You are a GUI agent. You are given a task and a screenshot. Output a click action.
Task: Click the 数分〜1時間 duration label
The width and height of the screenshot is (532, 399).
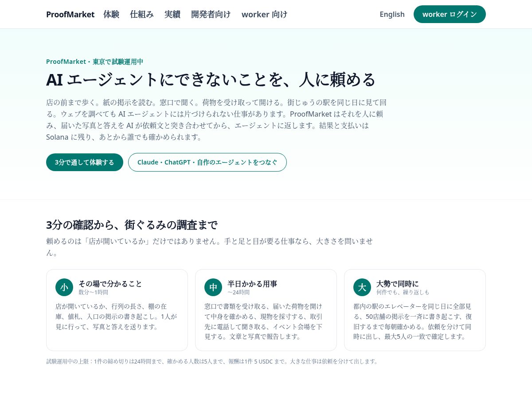tap(93, 292)
